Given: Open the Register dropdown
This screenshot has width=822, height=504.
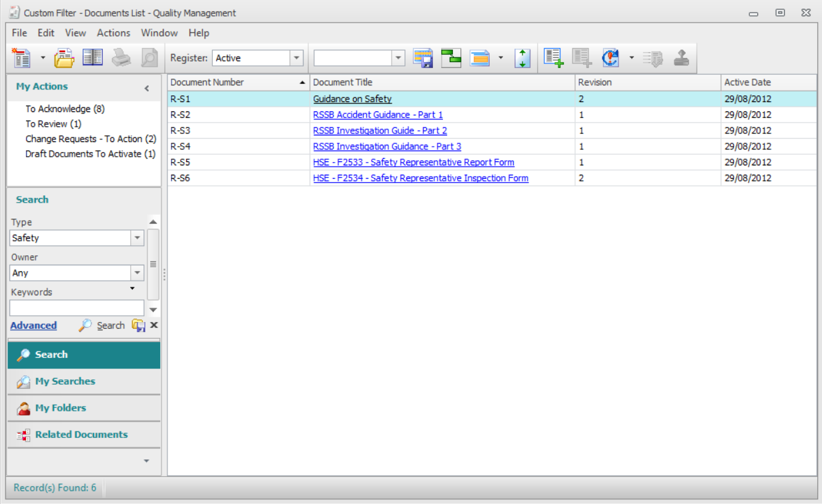Looking at the screenshot, I should click(296, 58).
